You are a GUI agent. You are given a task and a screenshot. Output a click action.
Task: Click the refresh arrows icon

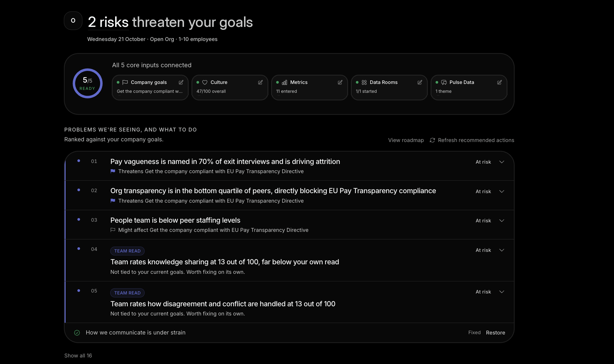(432, 140)
